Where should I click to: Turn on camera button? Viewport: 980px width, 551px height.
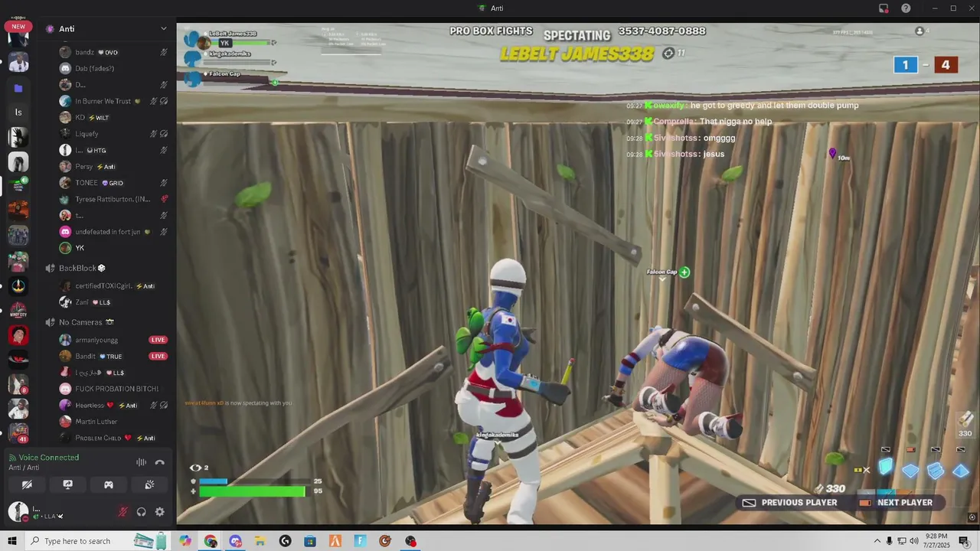tap(27, 484)
